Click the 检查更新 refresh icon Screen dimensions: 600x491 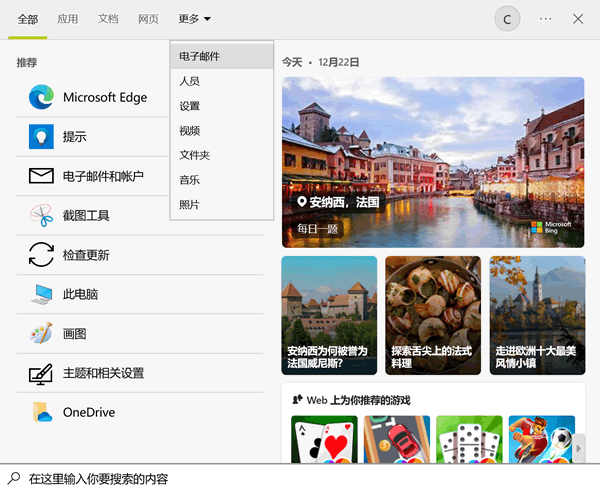[x=41, y=255]
